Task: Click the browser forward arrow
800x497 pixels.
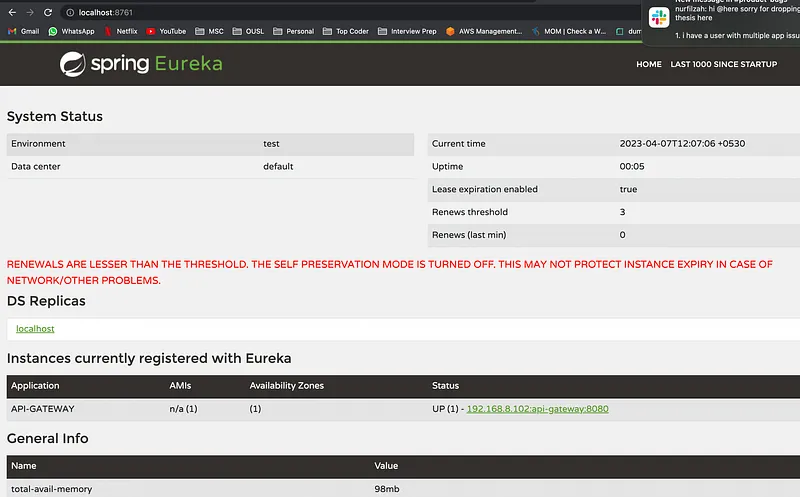Action: tap(30, 12)
